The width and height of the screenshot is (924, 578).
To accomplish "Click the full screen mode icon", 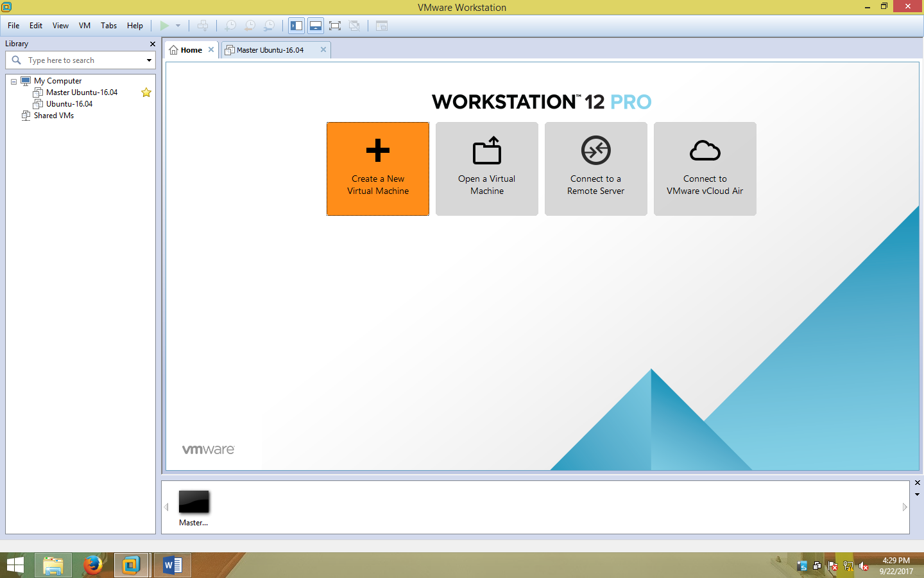I will [x=335, y=26].
